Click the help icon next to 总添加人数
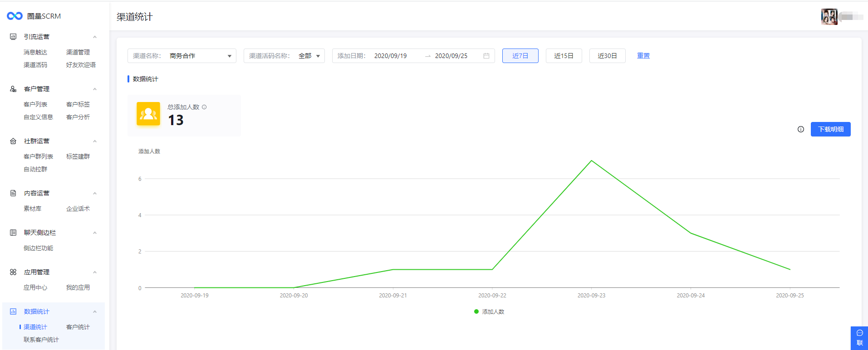The height and width of the screenshot is (350, 868). (x=204, y=107)
